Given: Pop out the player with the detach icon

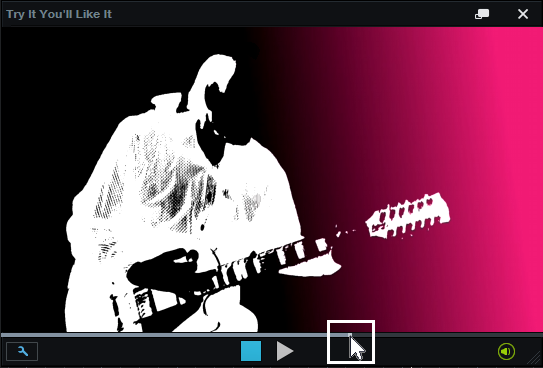Looking at the screenshot, I should coord(482,14).
